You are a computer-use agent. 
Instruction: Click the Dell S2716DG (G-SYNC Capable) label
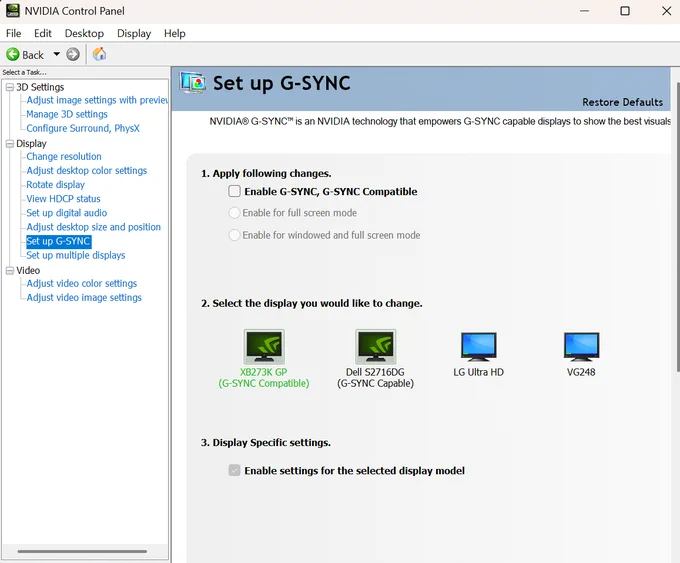pyautogui.click(x=376, y=378)
